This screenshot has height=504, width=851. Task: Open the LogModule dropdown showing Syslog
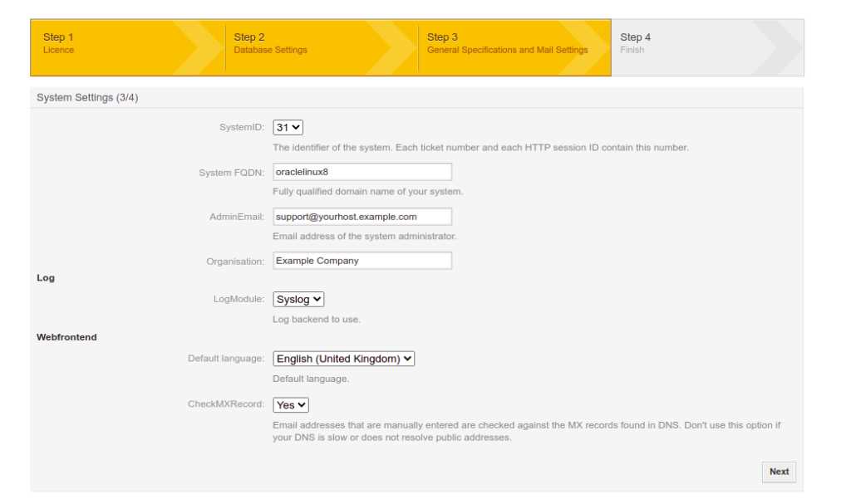click(x=298, y=300)
